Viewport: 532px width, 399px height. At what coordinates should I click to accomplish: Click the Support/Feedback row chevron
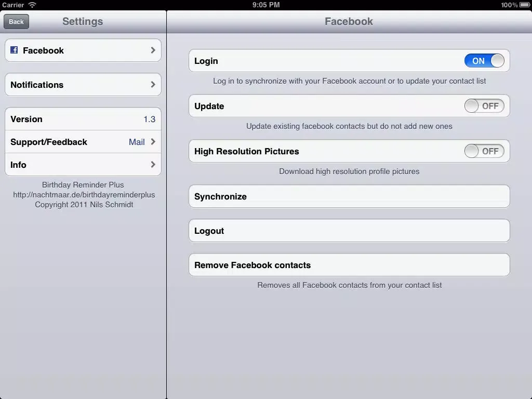[153, 142]
